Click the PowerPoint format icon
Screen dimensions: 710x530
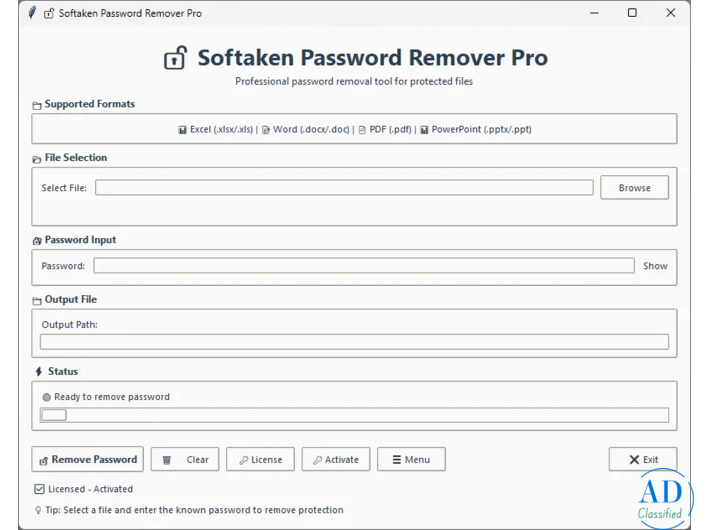tap(424, 130)
